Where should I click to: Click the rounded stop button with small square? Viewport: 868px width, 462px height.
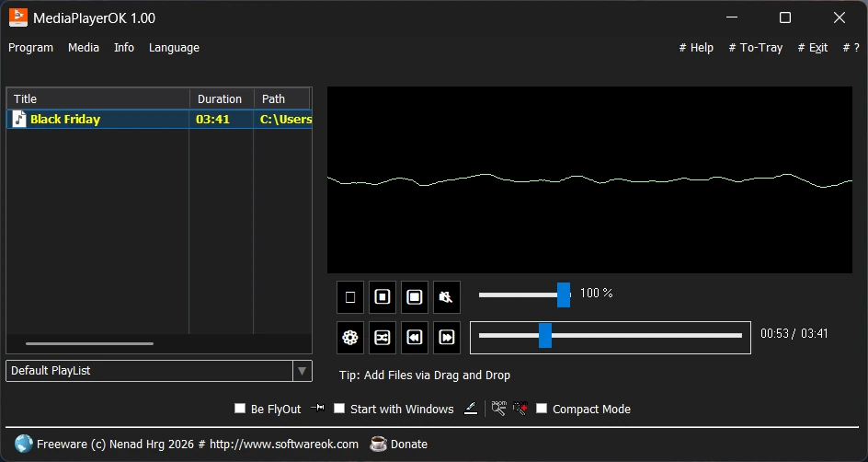382,297
